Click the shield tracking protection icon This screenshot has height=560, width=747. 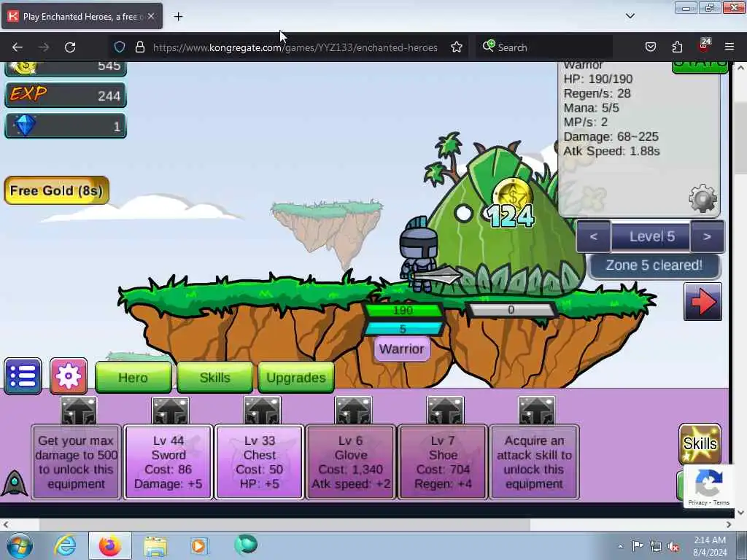pyautogui.click(x=120, y=47)
